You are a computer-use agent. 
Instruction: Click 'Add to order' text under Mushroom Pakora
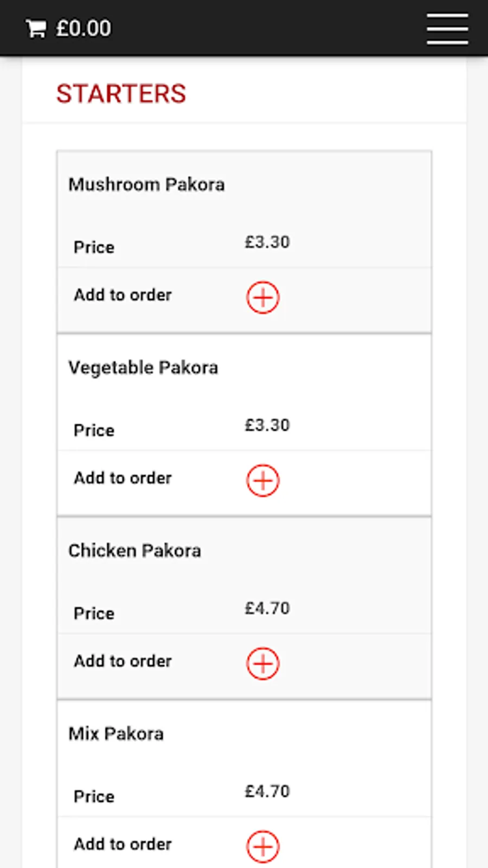tap(123, 295)
